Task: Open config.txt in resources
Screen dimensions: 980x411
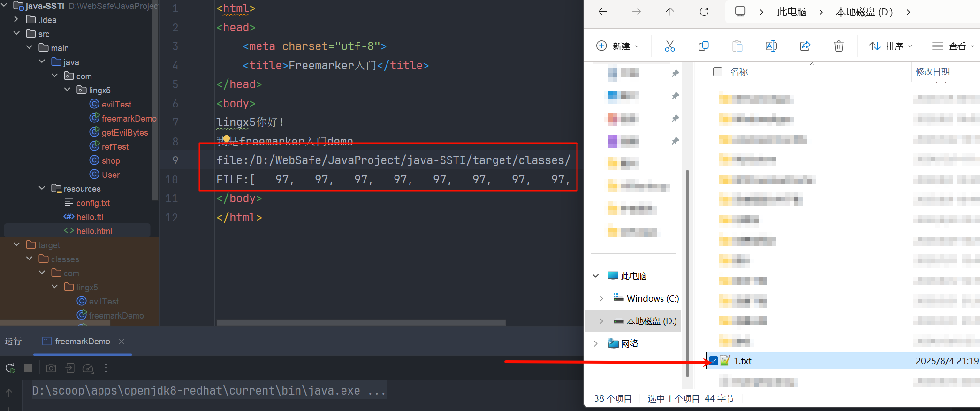Action: [93, 203]
